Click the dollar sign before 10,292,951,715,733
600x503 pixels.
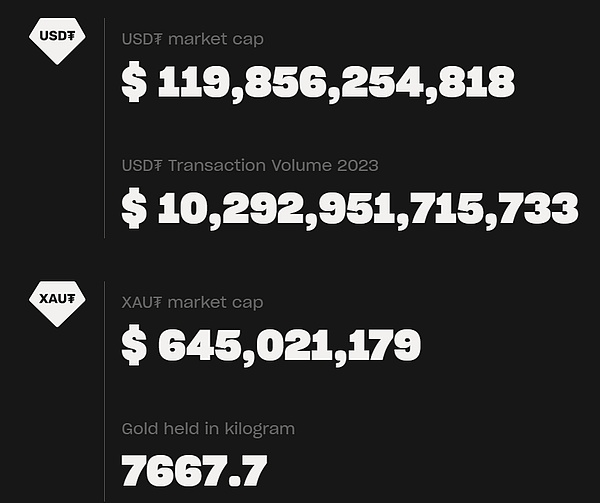134,208
